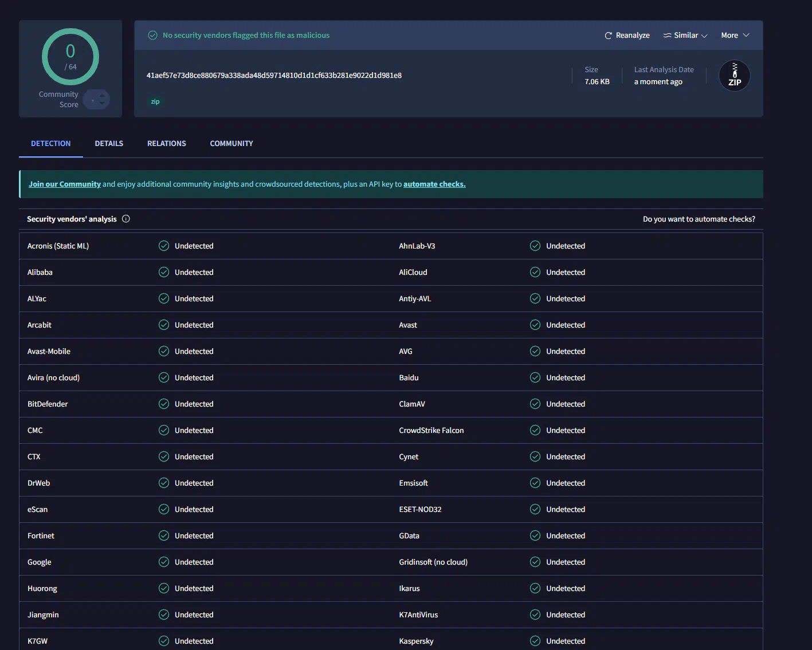Click the community score down vote arrow
Screen dimensions: 812x650
tap(102, 104)
